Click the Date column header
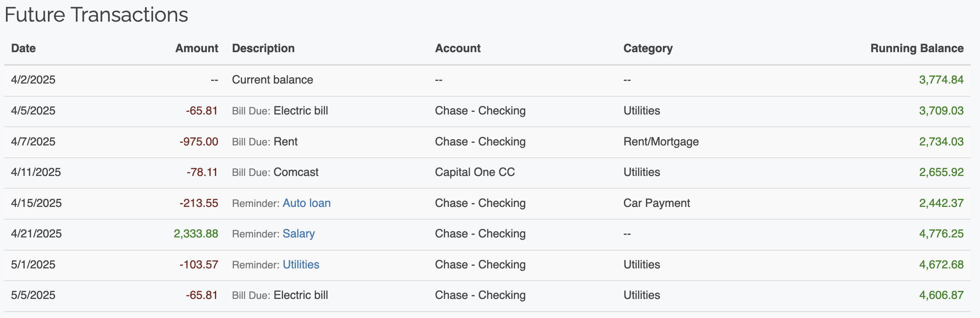The image size is (980, 318). pos(23,48)
